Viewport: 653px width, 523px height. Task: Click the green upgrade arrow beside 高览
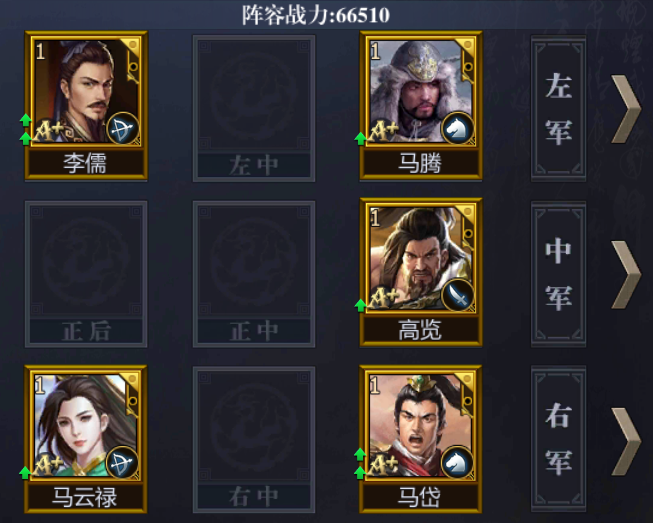pos(361,305)
